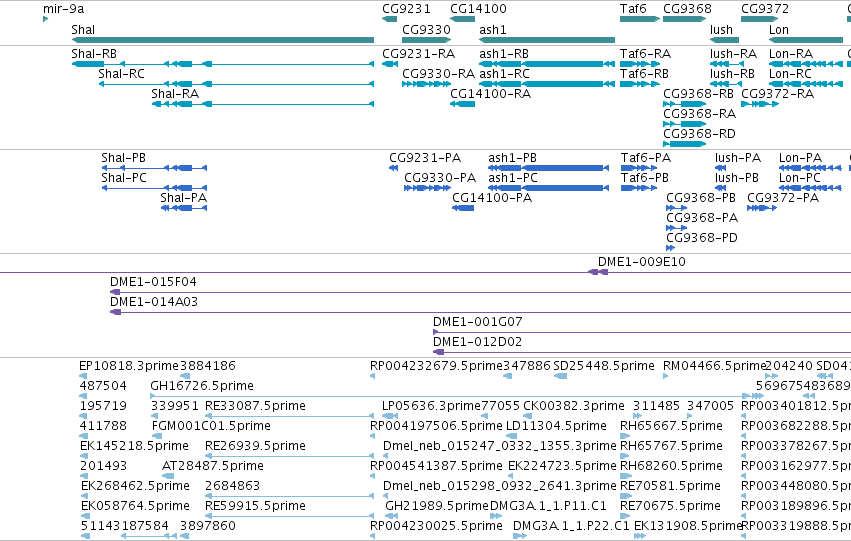
Task: Select the DME1-012D02 clone label
Action: 478,342
